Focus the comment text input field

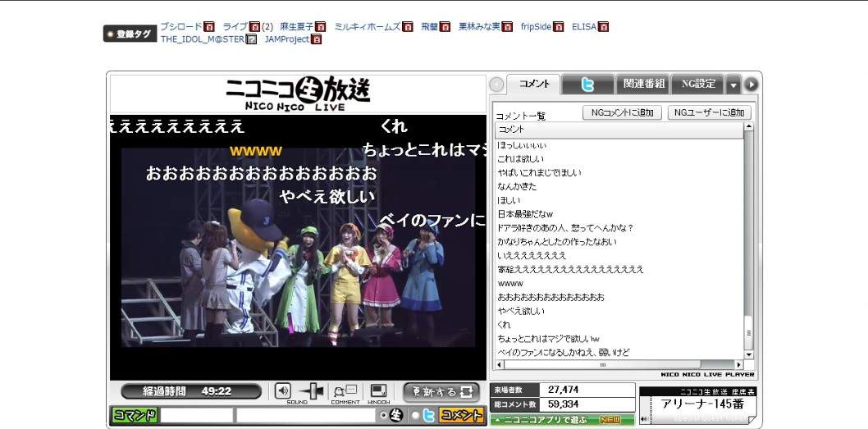point(305,415)
